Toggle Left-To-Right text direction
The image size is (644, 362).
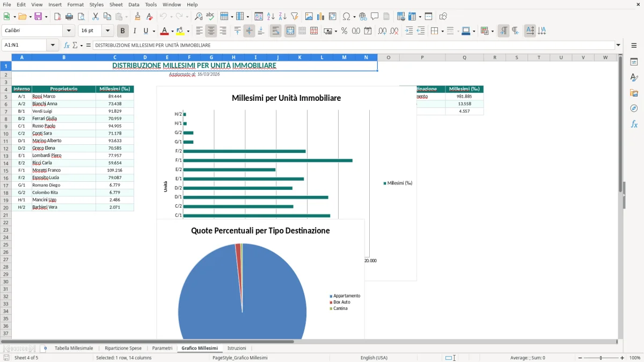[503, 31]
